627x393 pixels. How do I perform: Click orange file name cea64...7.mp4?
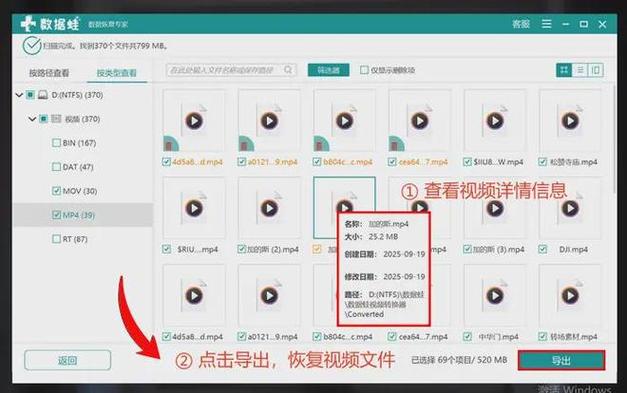tap(423, 162)
